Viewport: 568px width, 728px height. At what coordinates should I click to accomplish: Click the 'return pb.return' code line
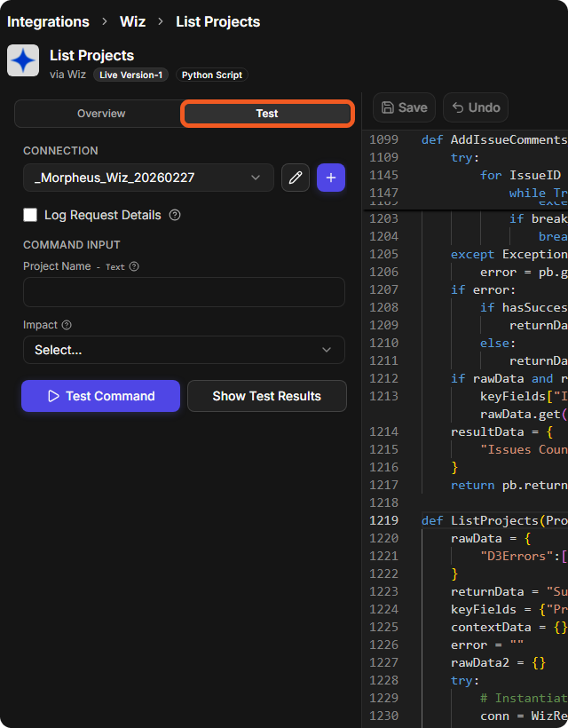pos(509,485)
